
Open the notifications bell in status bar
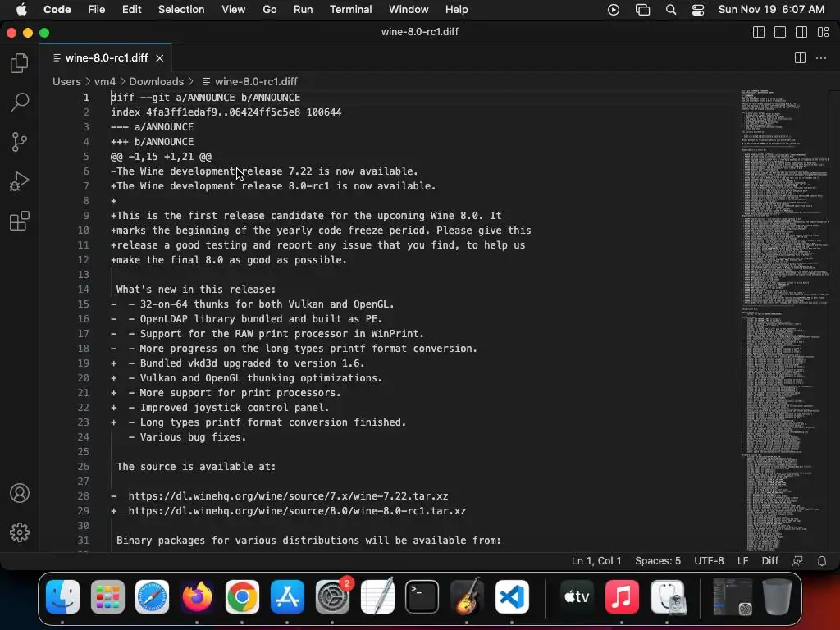tap(822, 561)
